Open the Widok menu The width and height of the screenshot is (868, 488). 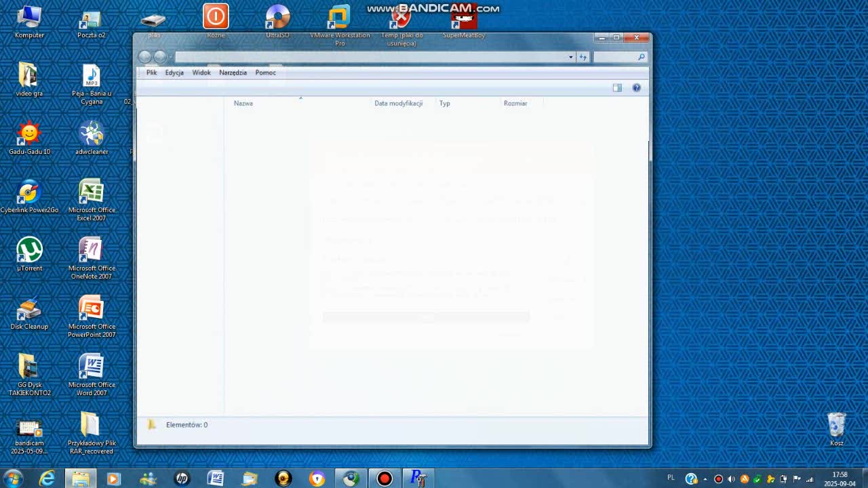(201, 73)
